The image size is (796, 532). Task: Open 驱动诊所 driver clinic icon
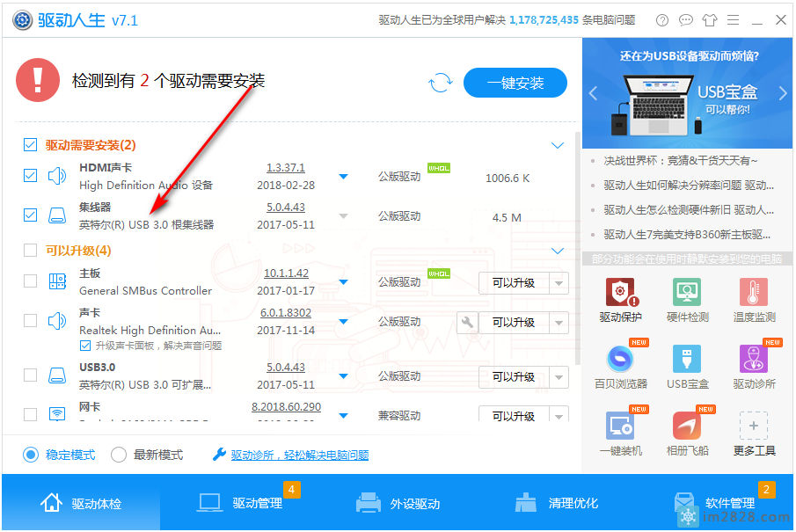point(754,360)
